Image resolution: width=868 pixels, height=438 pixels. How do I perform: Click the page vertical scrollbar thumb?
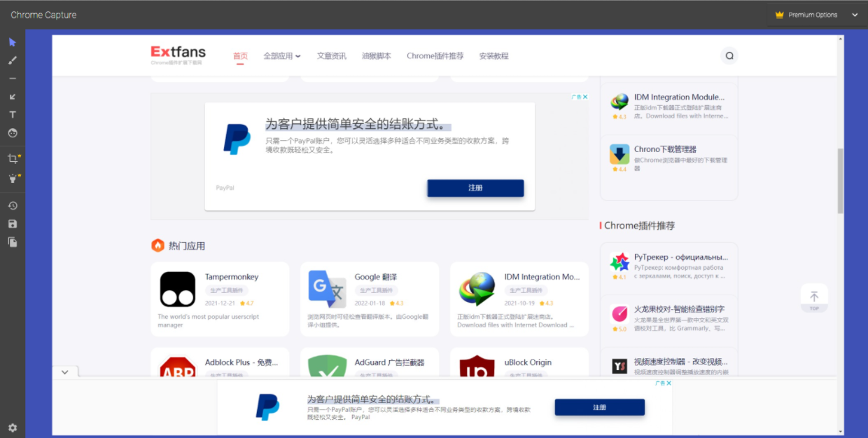tap(841, 181)
